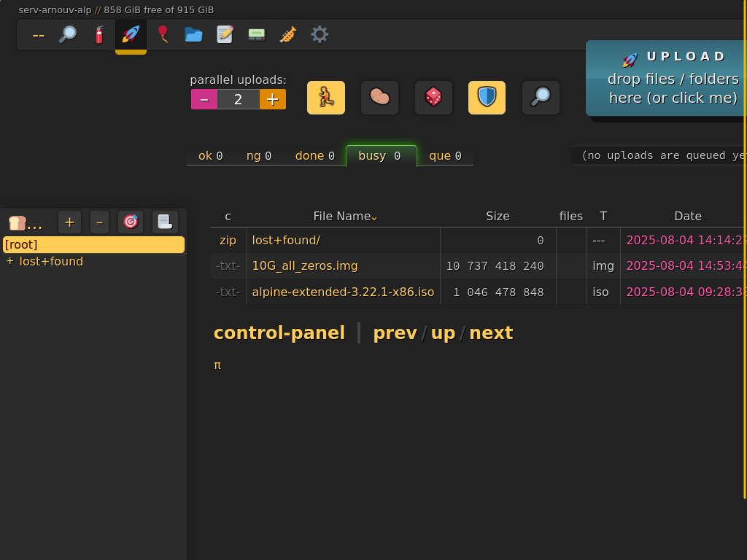Screen dimensions: 747x560
Task: Disable the blue shield upload option
Action: [x=487, y=98]
